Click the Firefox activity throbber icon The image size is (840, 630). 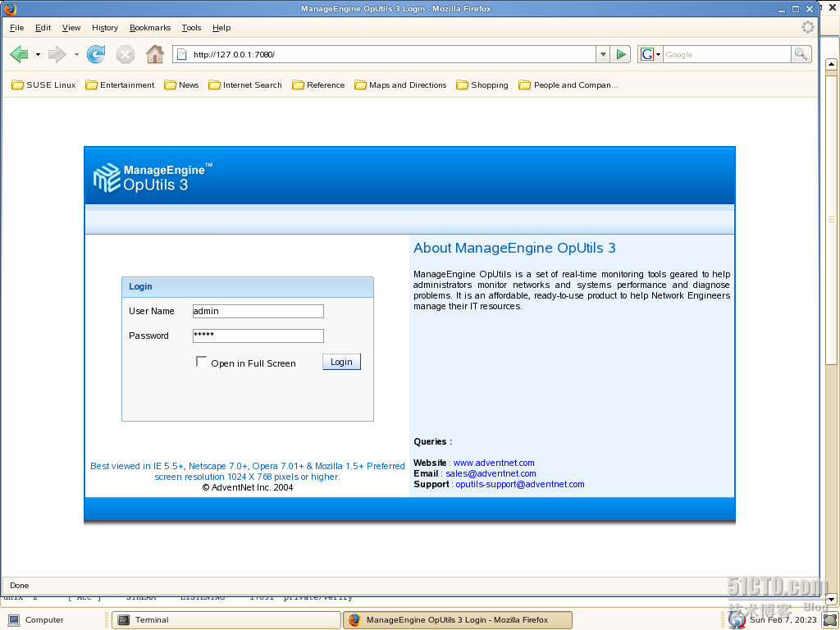807,27
